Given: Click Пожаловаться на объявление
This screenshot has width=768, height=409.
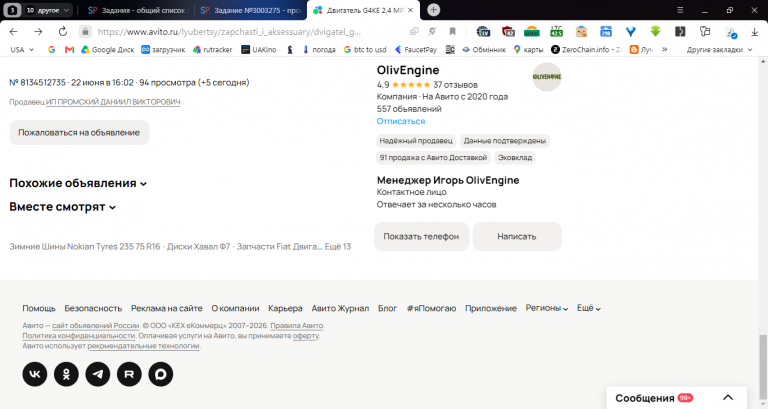Looking at the screenshot, I should click(x=79, y=133).
